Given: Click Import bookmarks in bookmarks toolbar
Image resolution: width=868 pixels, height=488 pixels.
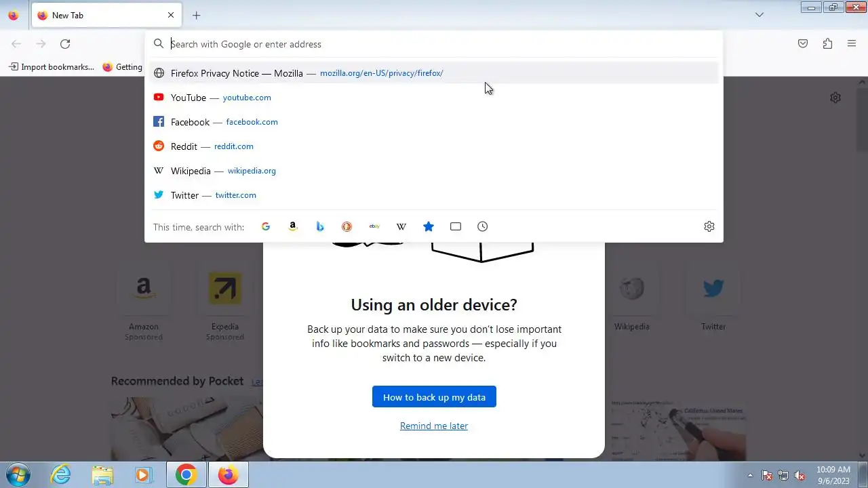Looking at the screenshot, I should click(x=52, y=67).
